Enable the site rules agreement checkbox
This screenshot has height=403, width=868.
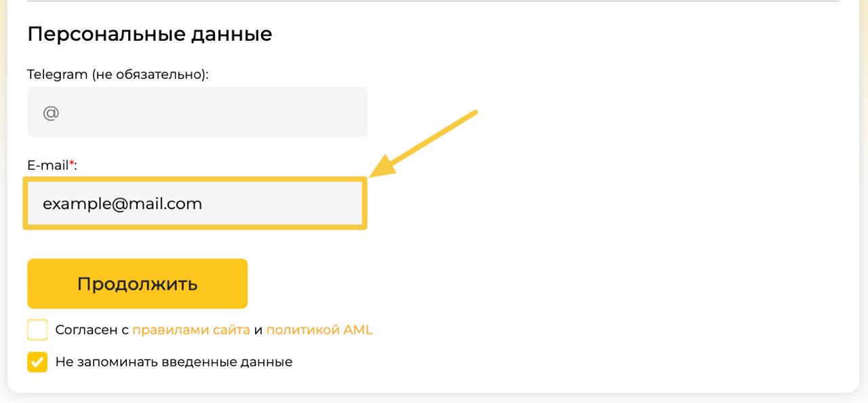pyautogui.click(x=38, y=330)
